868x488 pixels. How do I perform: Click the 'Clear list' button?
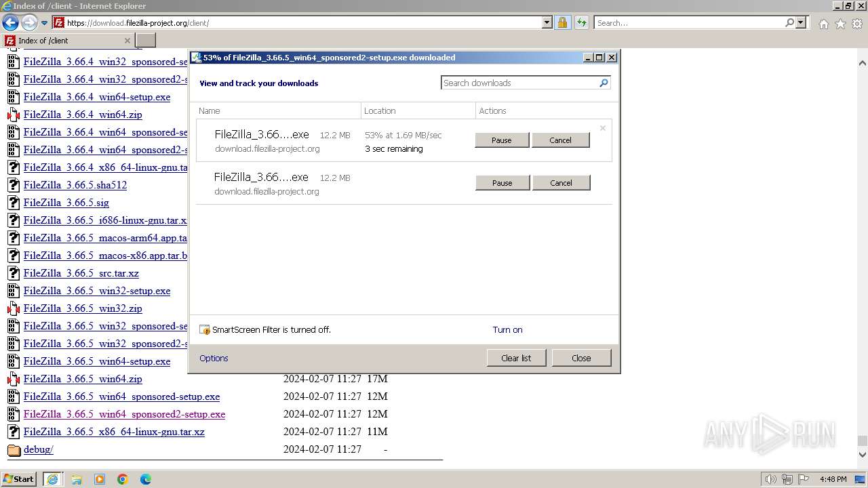[x=516, y=358]
